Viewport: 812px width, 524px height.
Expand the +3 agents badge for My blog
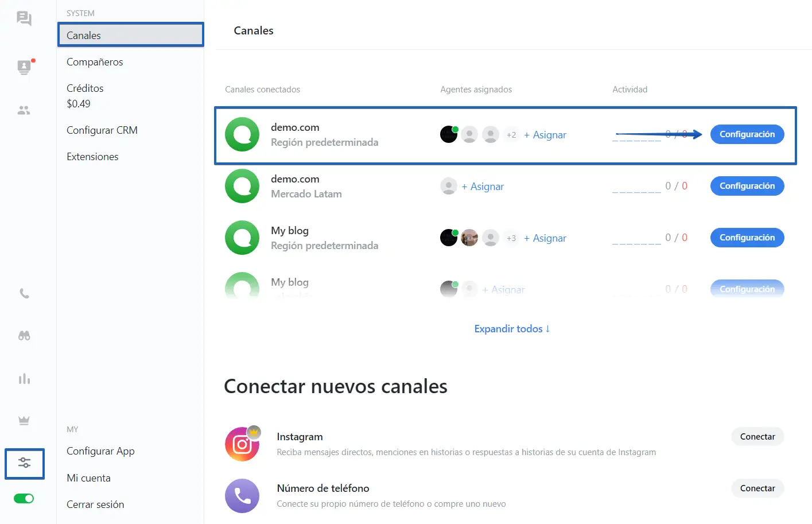point(511,238)
